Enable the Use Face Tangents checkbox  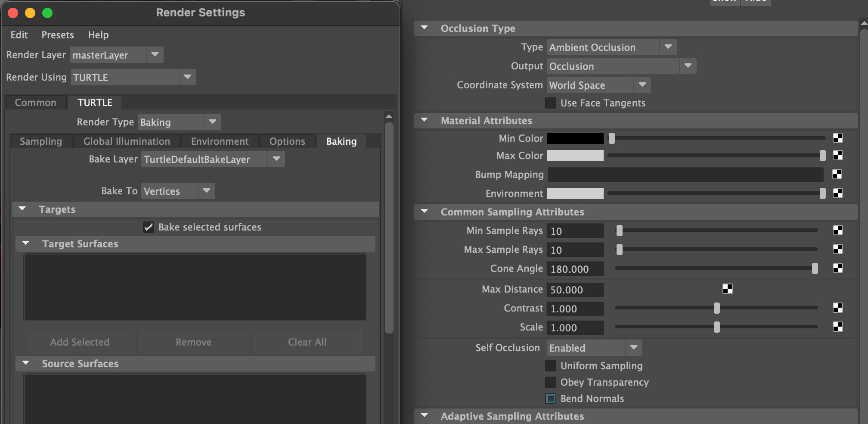550,103
